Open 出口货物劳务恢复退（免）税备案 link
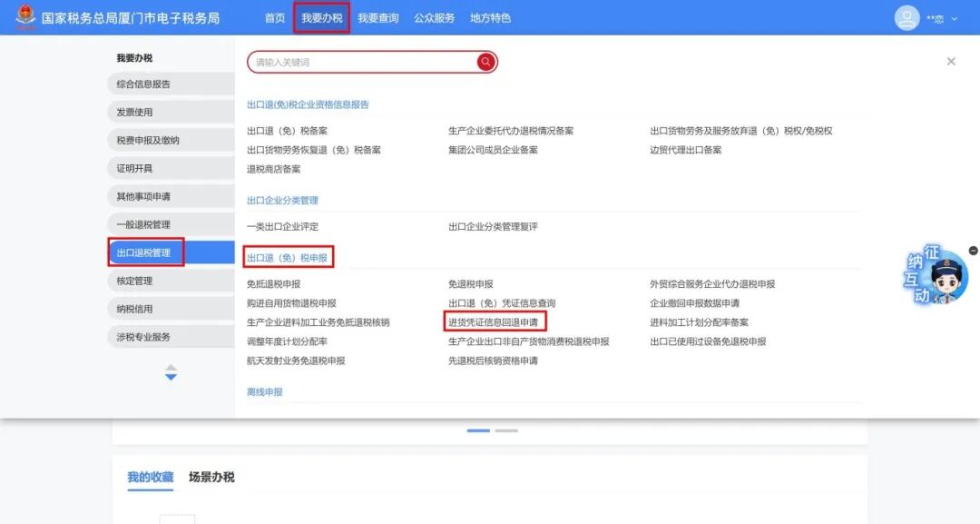The image size is (980, 524). 314,150
